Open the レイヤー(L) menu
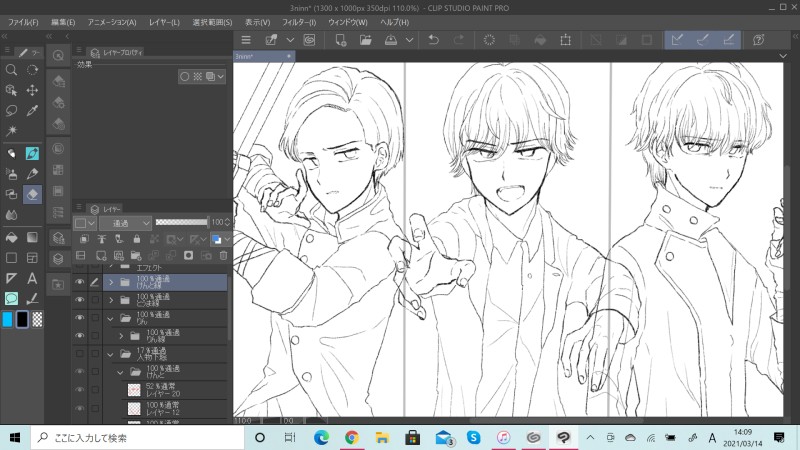 (x=164, y=22)
